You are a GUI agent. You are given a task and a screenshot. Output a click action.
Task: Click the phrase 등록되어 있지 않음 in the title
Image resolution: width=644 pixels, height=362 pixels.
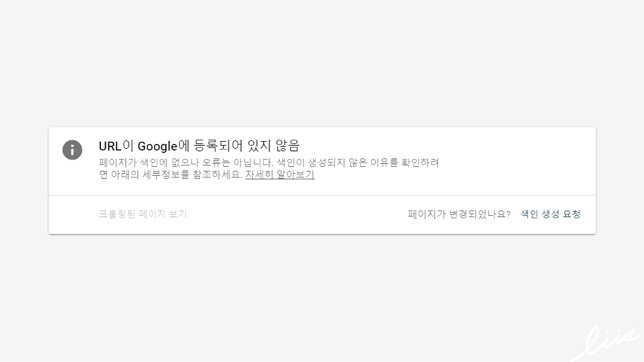(x=246, y=146)
